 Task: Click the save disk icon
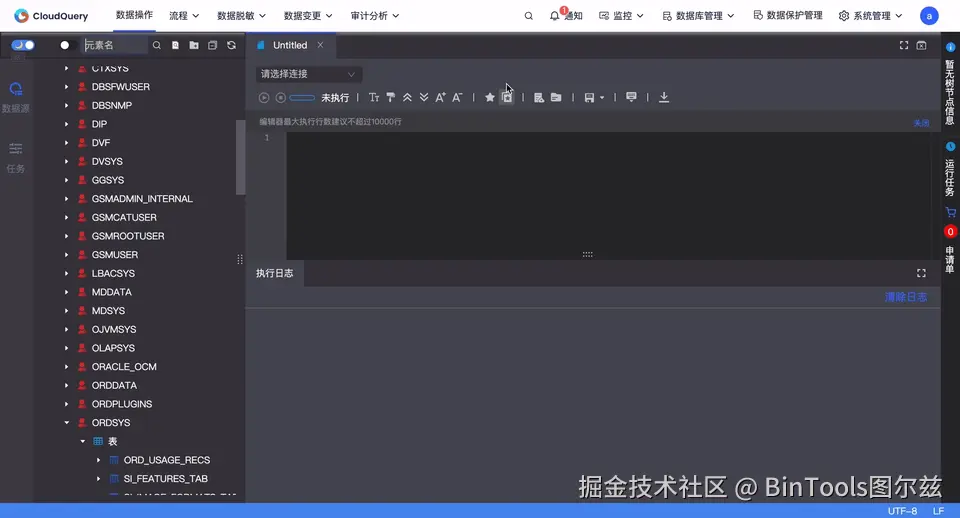point(589,97)
